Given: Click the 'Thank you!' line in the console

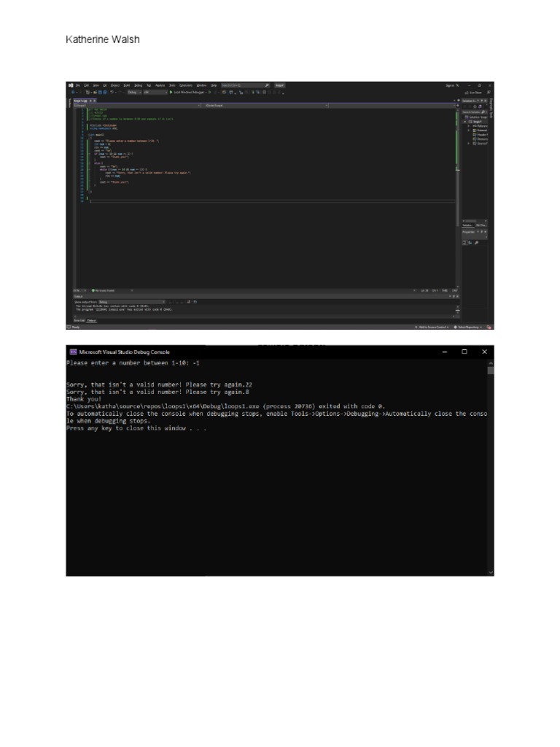Looking at the screenshot, I should point(84,399).
